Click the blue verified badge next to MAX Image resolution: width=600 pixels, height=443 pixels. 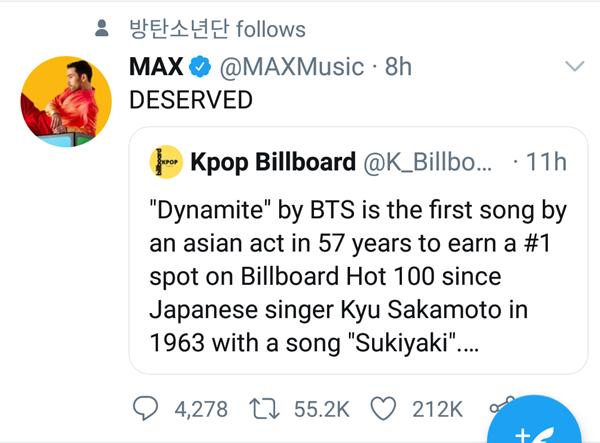[201, 68]
